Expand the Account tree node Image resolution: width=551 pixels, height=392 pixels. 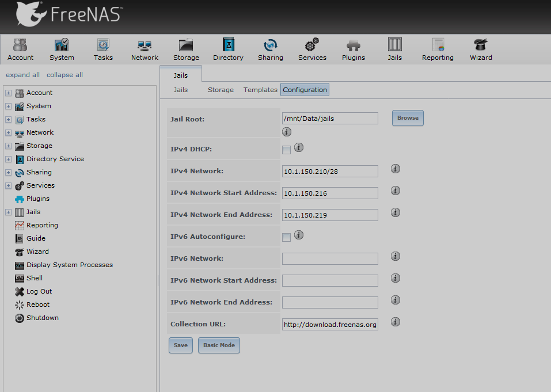tap(9, 93)
